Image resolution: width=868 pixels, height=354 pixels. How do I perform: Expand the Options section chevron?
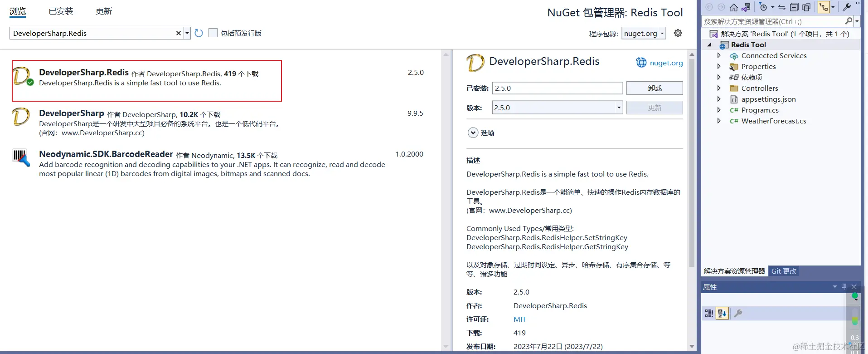click(473, 133)
